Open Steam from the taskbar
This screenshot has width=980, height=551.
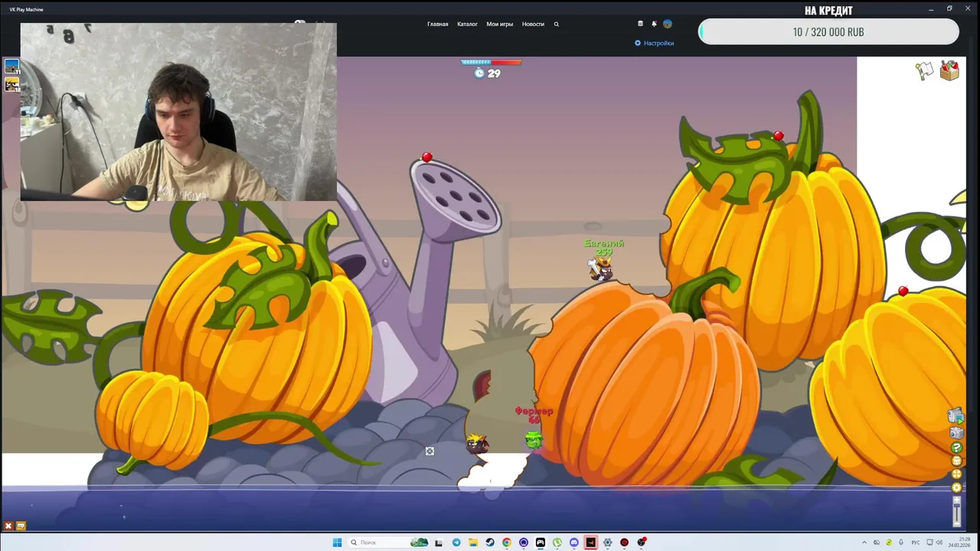click(490, 543)
